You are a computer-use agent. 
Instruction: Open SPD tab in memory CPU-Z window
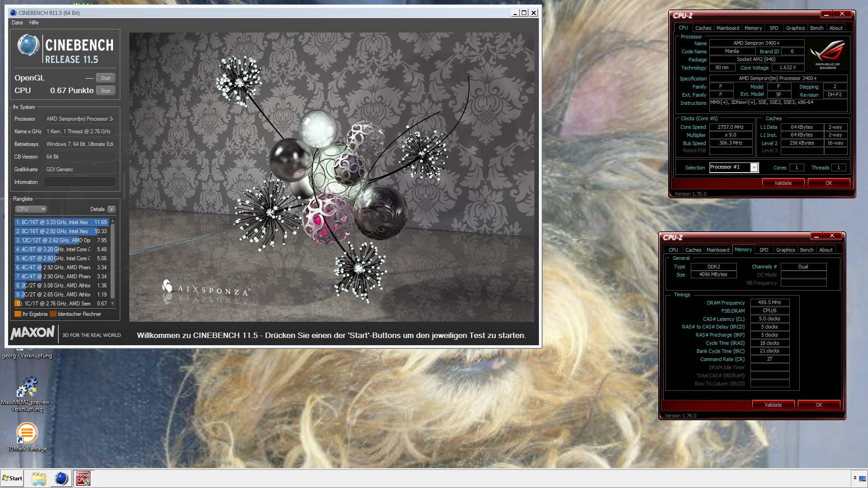(x=764, y=250)
